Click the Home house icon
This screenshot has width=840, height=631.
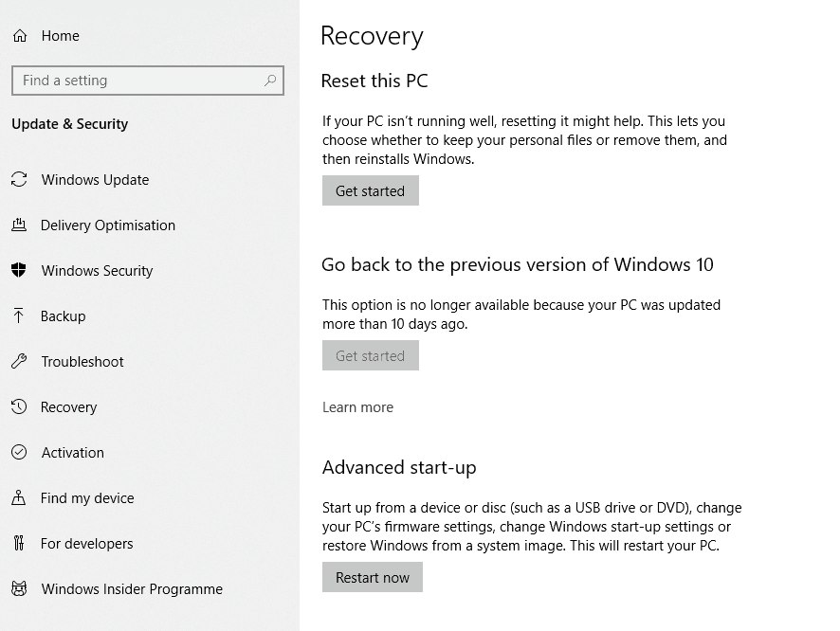(x=20, y=36)
